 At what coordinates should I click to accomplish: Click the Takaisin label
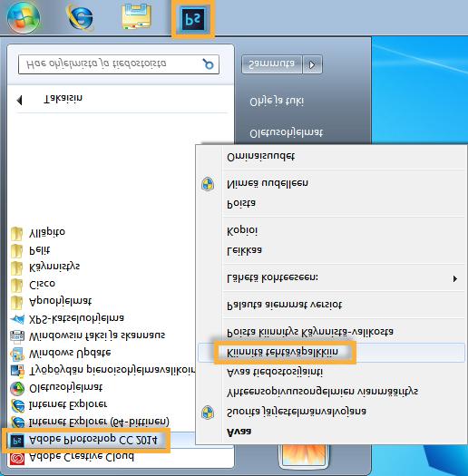[63, 99]
